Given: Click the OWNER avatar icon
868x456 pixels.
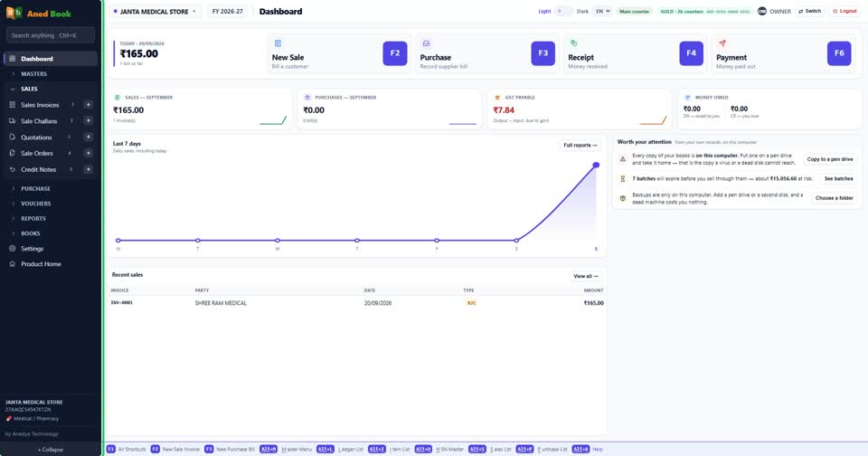Looking at the screenshot, I should tap(762, 11).
